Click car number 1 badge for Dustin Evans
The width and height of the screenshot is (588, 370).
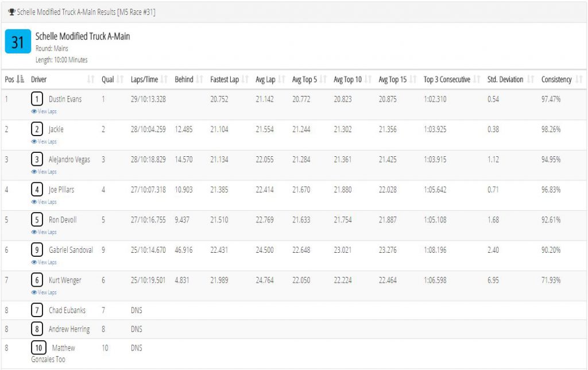(x=37, y=99)
